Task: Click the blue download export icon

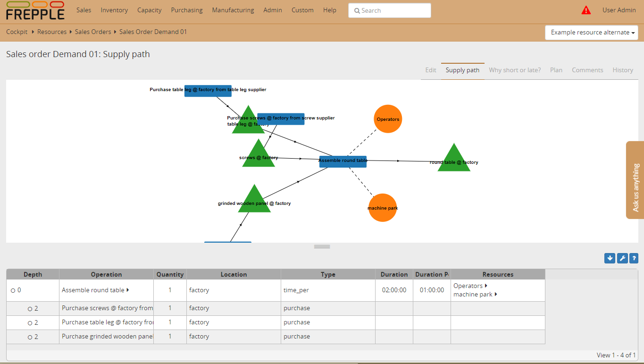Action: click(x=610, y=258)
